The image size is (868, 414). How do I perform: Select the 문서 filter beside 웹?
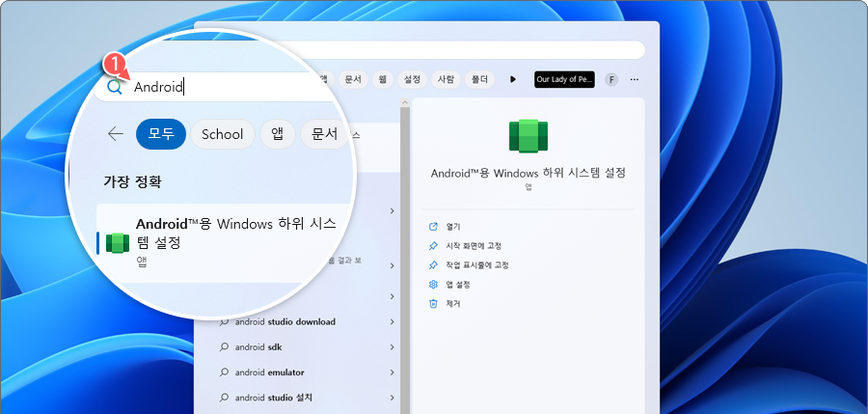coord(353,79)
